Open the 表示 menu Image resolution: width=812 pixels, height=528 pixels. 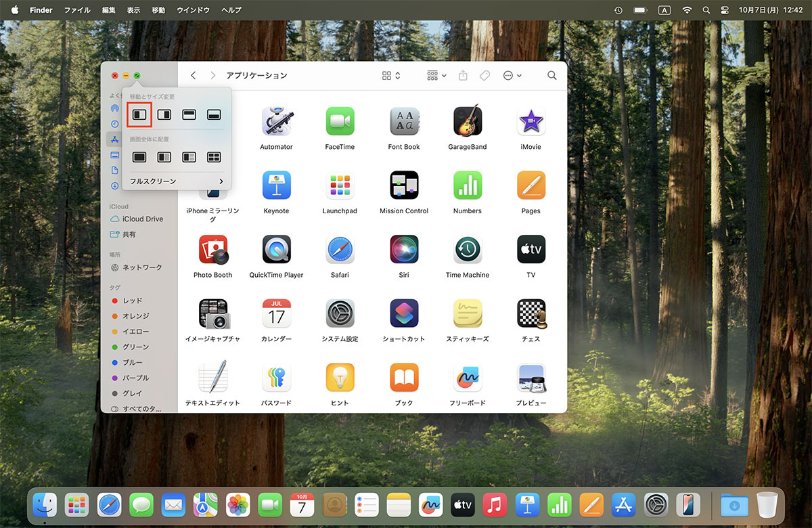click(x=133, y=10)
